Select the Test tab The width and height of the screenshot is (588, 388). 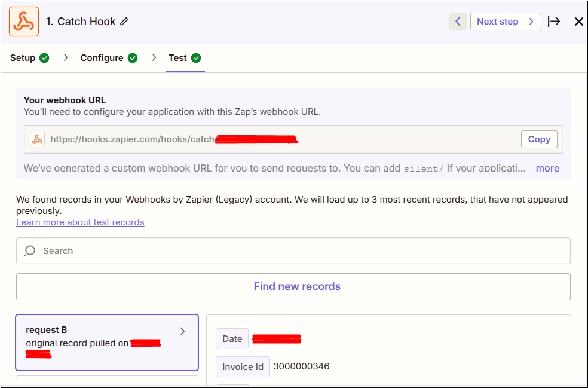pyautogui.click(x=185, y=58)
